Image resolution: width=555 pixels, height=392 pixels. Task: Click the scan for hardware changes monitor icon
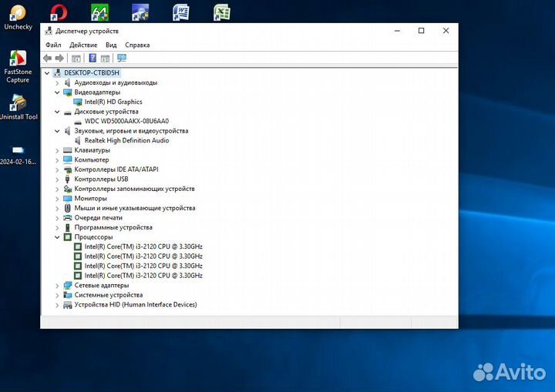point(122,58)
